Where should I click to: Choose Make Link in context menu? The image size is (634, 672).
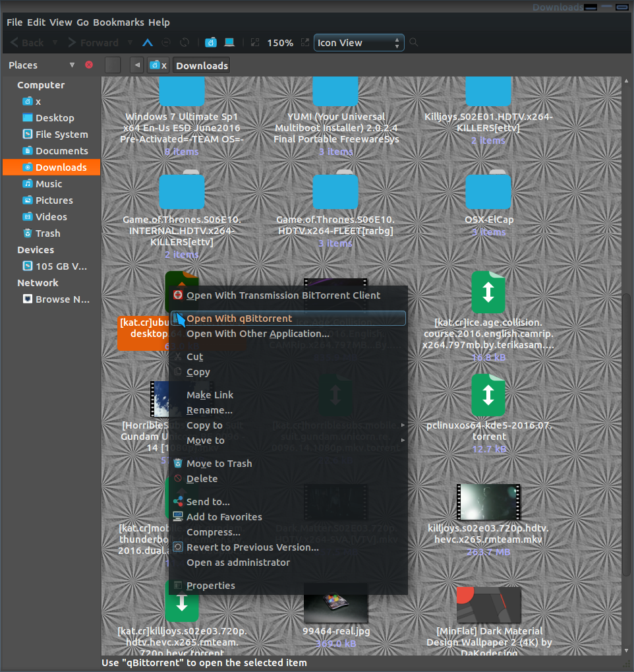(288, 395)
